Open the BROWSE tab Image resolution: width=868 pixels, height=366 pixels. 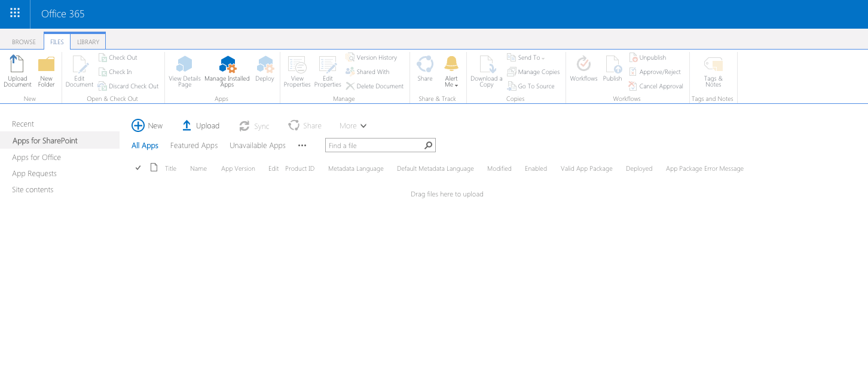[x=24, y=41]
